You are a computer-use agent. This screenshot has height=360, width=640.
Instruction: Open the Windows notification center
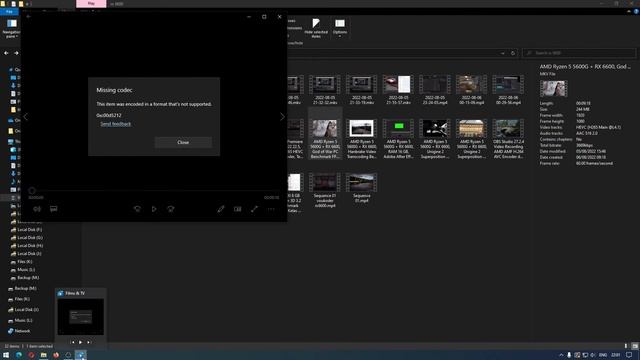tap(629, 355)
